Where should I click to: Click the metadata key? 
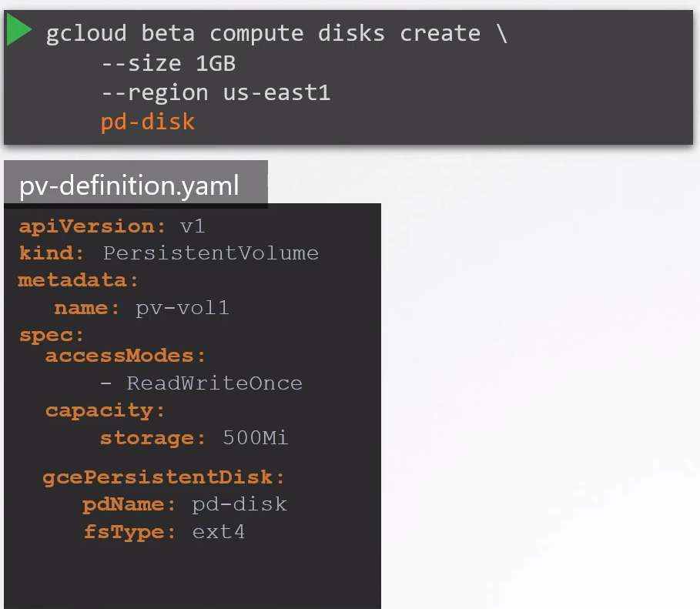(x=78, y=279)
